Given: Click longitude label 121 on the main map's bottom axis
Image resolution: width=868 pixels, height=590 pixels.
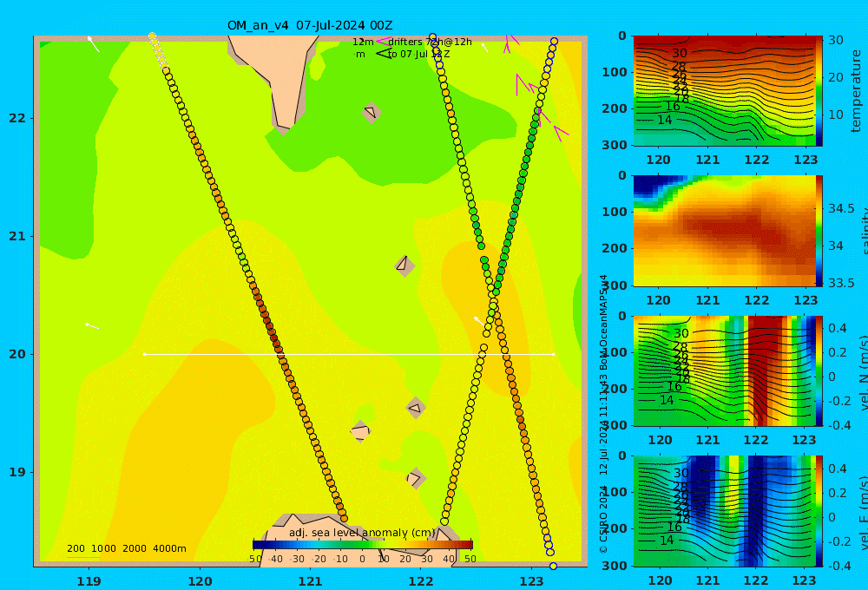Looking at the screenshot, I should tap(311, 581).
